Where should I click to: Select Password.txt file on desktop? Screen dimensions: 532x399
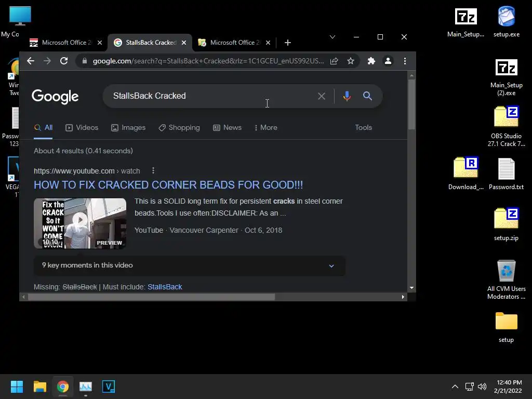point(506,174)
